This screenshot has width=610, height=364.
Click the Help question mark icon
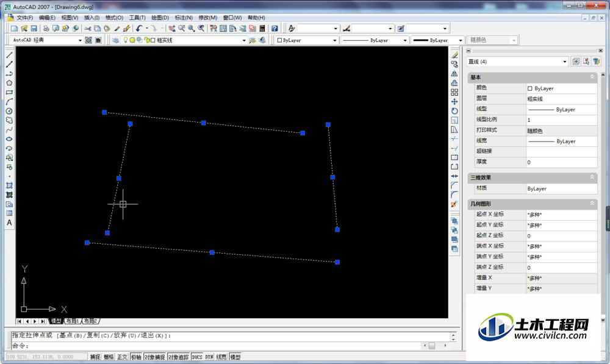click(274, 29)
